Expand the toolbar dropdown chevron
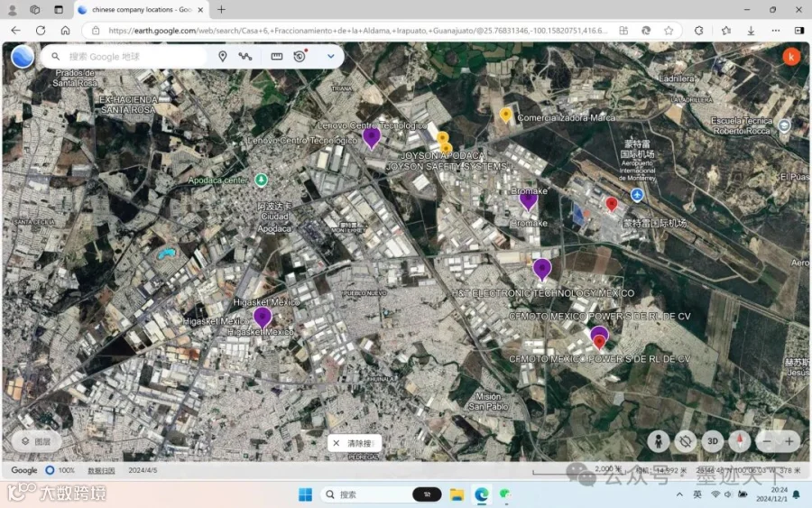 tap(330, 57)
